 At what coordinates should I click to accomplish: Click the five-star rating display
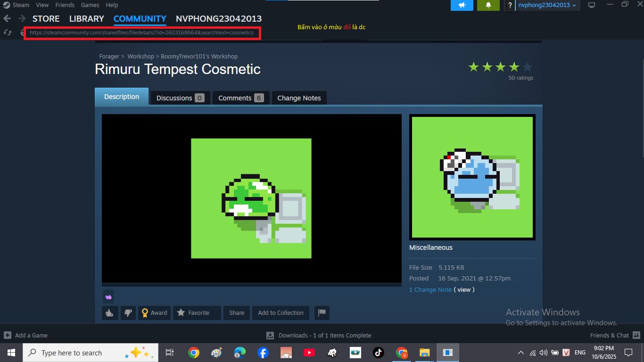point(500,67)
